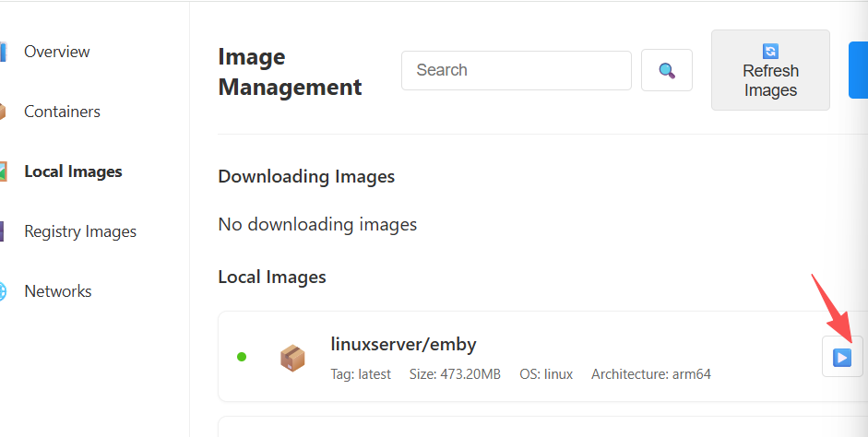This screenshot has height=437, width=868.
Task: Go to the Containers section label
Action: 62,112
